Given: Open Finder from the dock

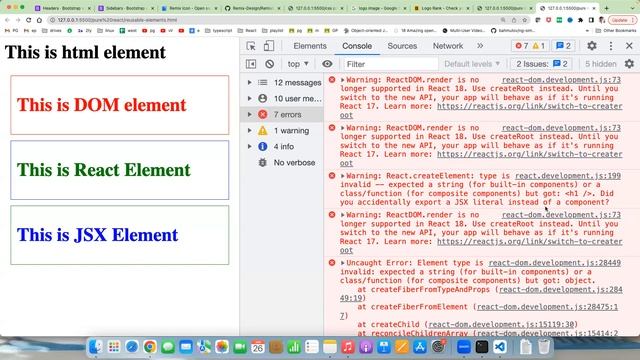Looking at the screenshot, I should point(96,347).
